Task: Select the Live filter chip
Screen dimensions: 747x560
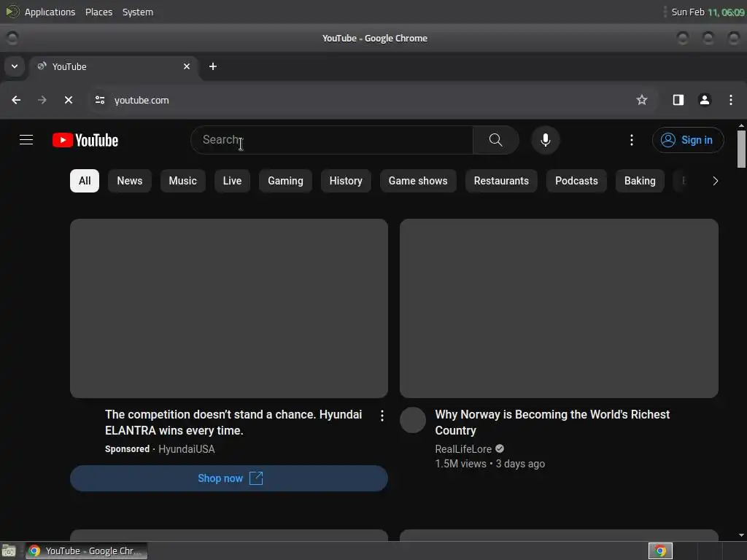Action: click(x=232, y=181)
